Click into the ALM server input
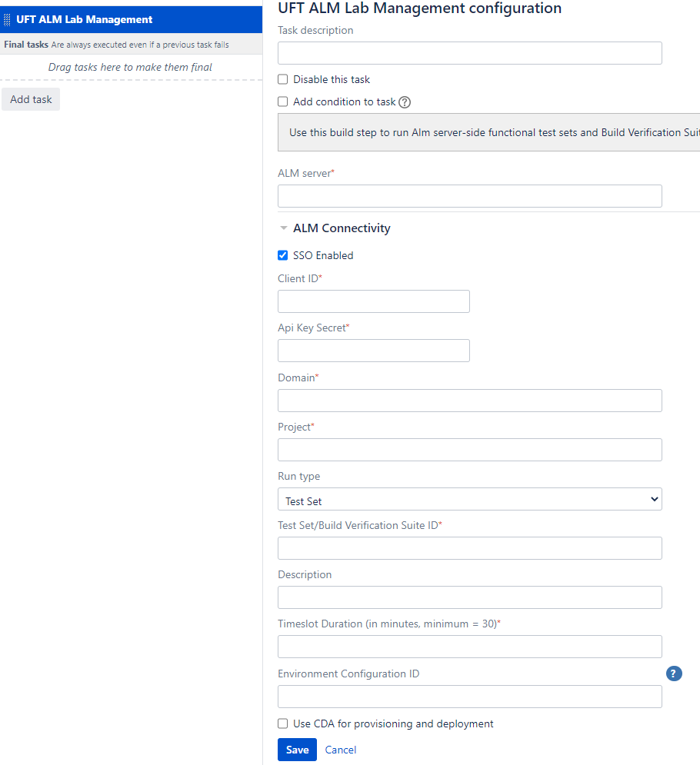The image size is (700, 765). tap(469, 196)
